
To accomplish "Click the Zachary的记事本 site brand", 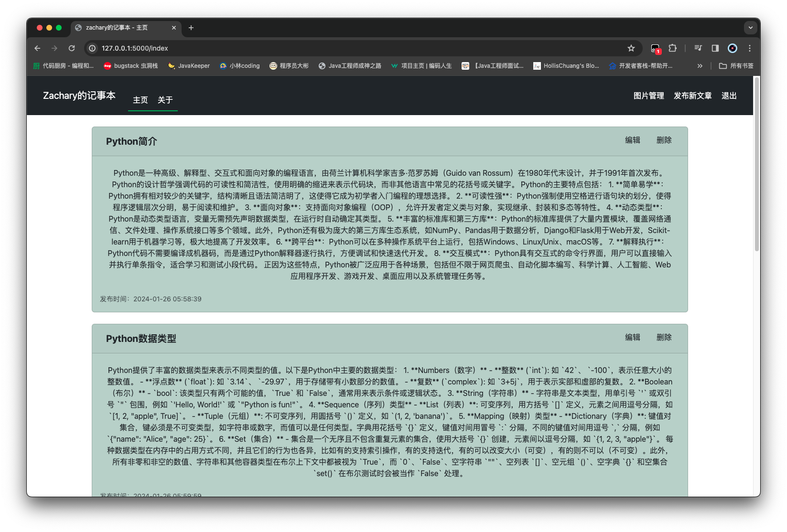I will 79,96.
